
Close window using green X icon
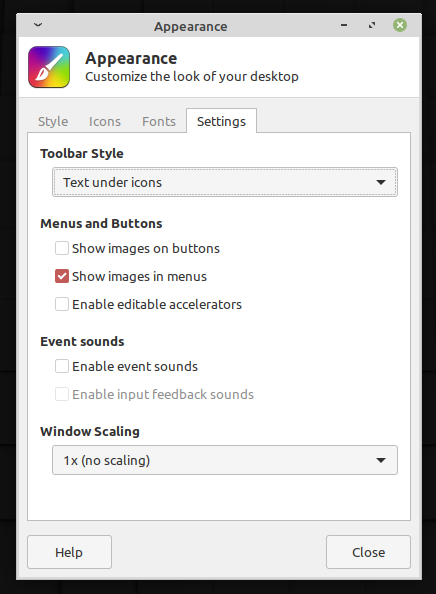point(400,25)
